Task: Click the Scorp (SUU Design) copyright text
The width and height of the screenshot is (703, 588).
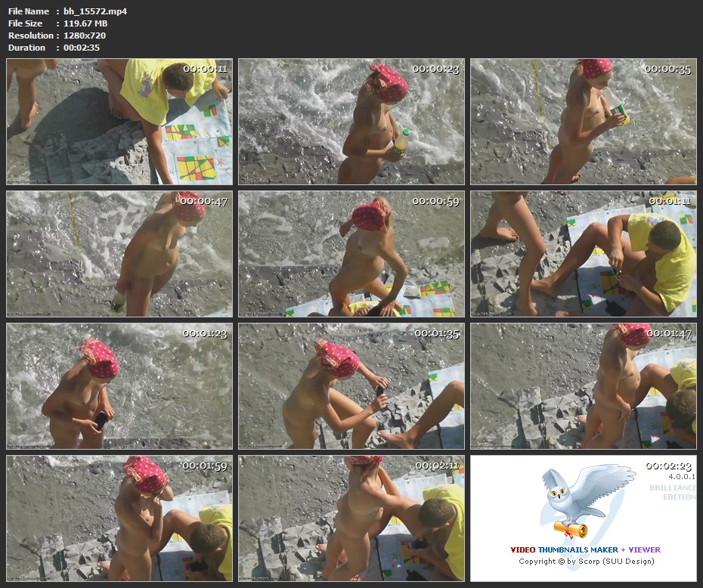Action: (584, 562)
